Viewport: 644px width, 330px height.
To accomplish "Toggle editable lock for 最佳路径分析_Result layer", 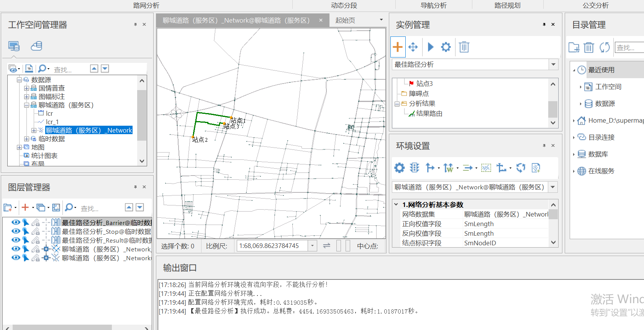I will [x=36, y=240].
